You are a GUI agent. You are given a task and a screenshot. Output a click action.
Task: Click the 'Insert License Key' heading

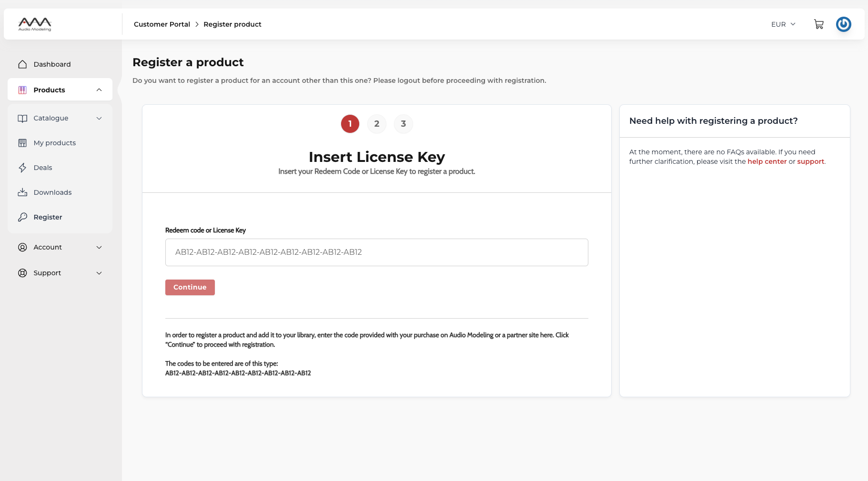click(x=377, y=157)
